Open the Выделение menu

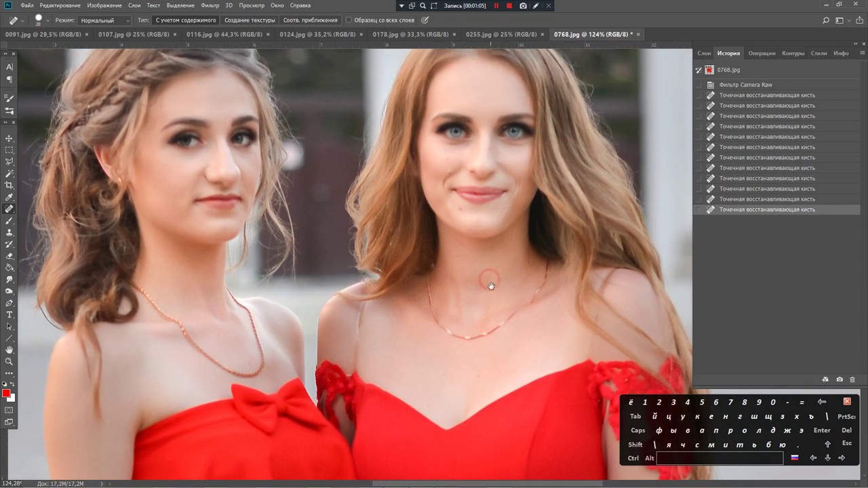(x=180, y=5)
